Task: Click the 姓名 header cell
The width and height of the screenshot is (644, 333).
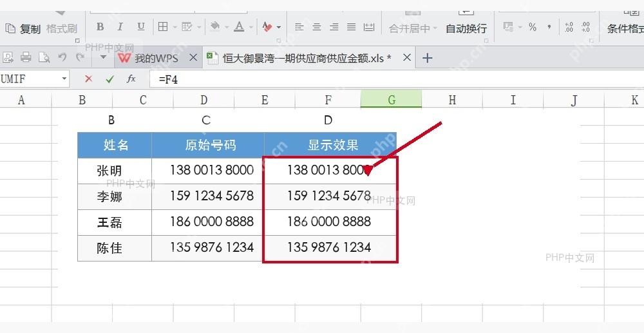Action: (115, 145)
